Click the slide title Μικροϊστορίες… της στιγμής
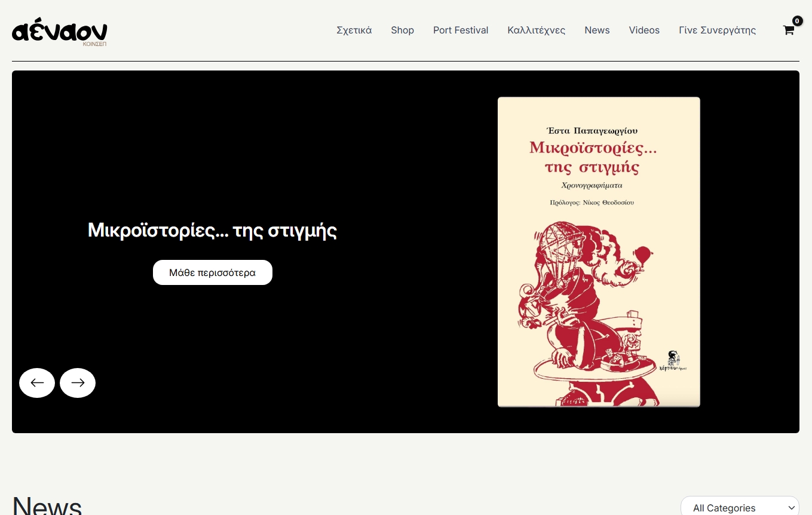Image resolution: width=812 pixels, height=515 pixels. 213,230
